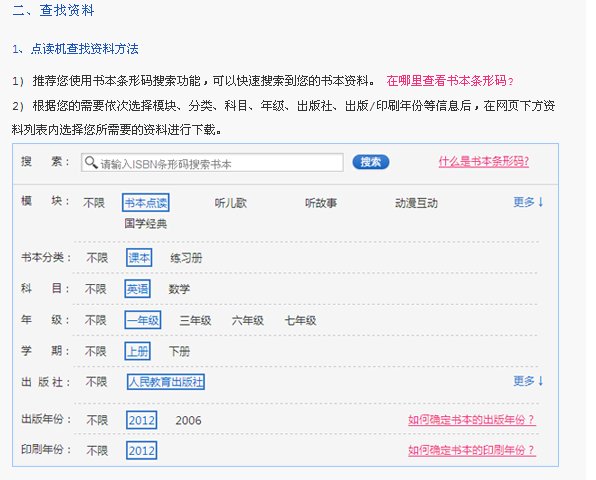Select the 听儿歌 module
Viewport: 596px width, 480px height.
pyautogui.click(x=231, y=203)
